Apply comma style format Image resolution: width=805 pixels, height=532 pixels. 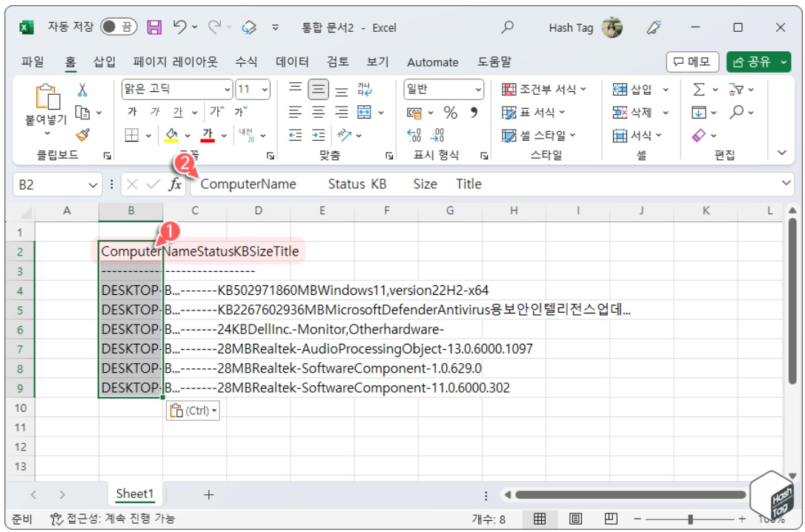pyautogui.click(x=474, y=112)
